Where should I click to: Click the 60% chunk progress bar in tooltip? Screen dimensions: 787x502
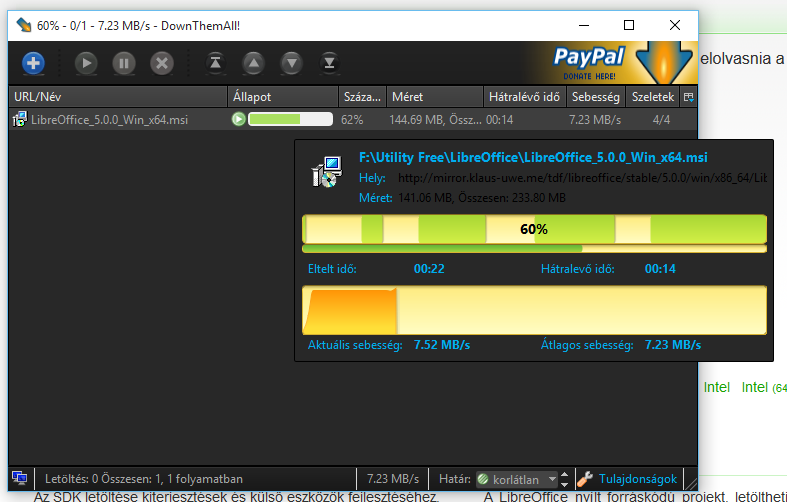pyautogui.click(x=534, y=229)
